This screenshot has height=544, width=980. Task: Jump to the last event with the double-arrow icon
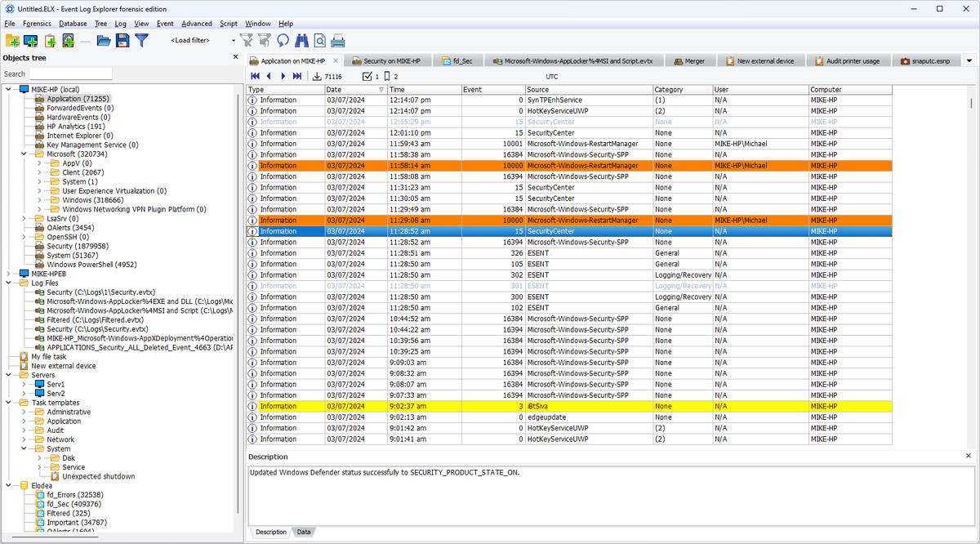point(298,76)
